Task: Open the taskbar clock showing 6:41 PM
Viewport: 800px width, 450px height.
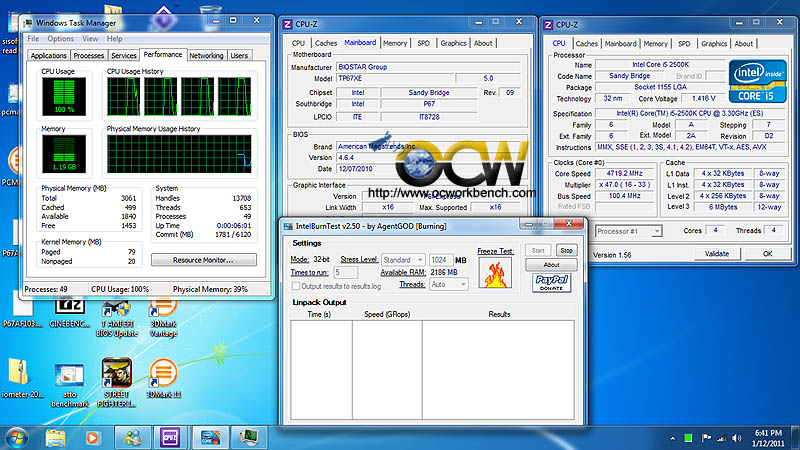Action: click(x=768, y=438)
